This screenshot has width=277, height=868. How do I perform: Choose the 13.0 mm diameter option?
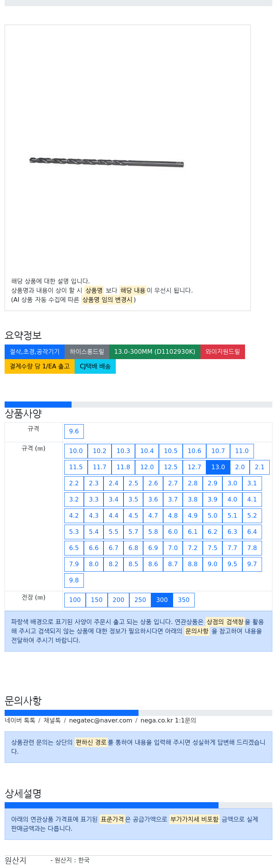click(x=218, y=467)
